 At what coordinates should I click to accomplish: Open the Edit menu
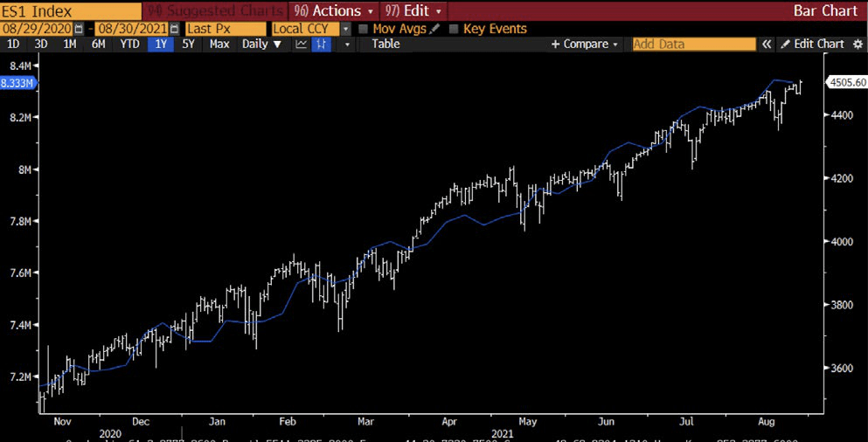(x=413, y=10)
